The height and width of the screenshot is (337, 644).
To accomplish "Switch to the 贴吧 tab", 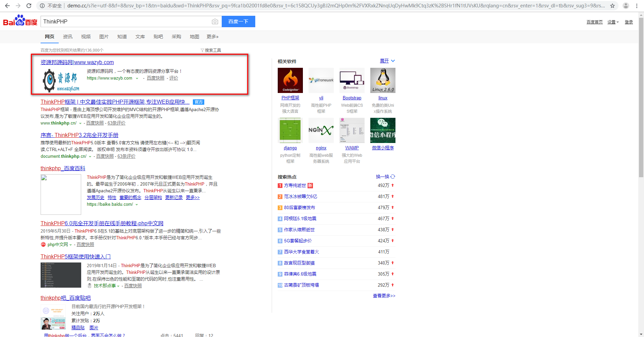I will click(158, 37).
